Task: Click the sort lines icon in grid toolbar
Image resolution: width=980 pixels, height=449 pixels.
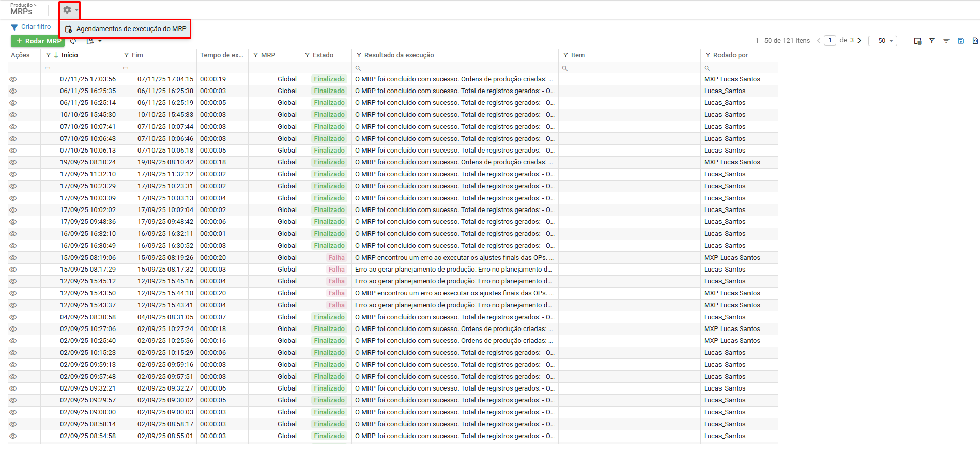Action: [x=946, y=41]
